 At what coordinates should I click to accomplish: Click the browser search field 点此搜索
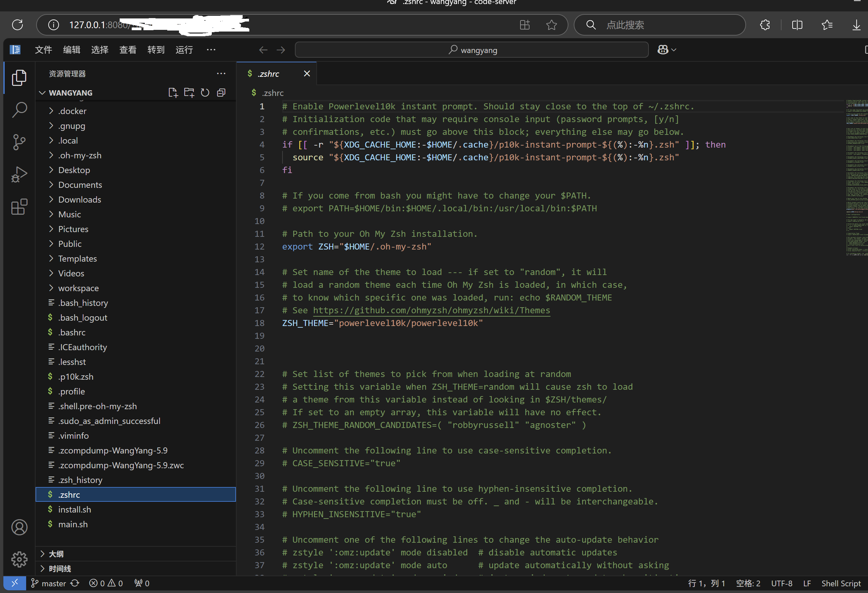(660, 25)
